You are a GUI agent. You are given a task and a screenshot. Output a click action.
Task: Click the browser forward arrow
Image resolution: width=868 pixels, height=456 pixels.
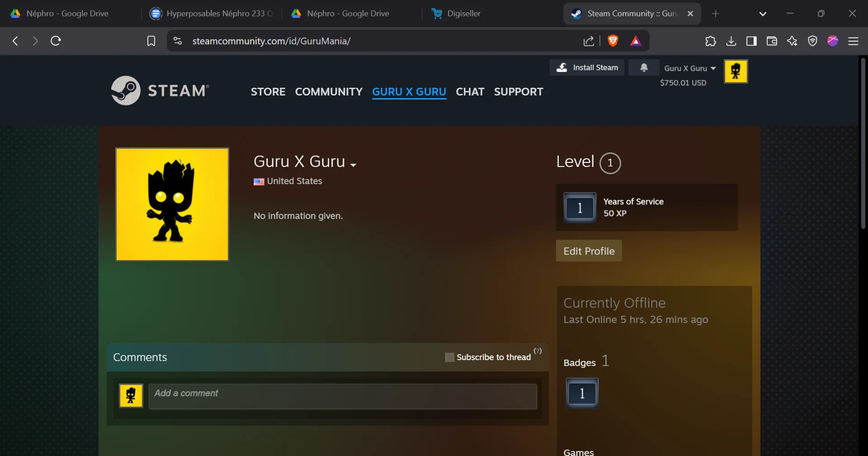point(35,41)
